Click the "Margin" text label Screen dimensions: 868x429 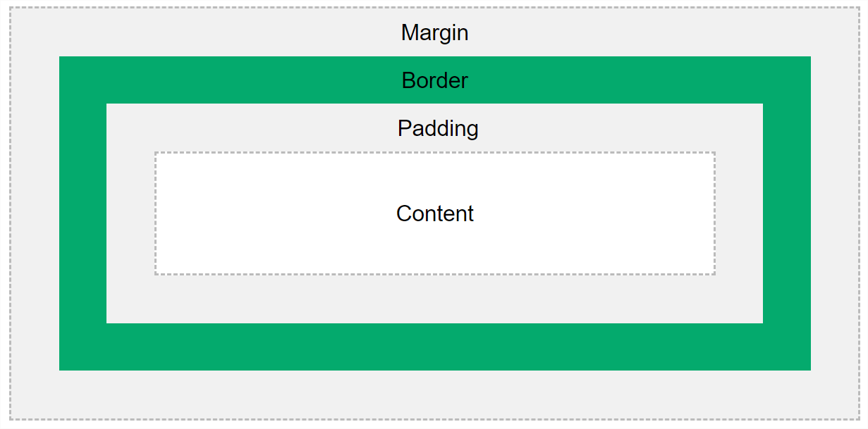(434, 32)
